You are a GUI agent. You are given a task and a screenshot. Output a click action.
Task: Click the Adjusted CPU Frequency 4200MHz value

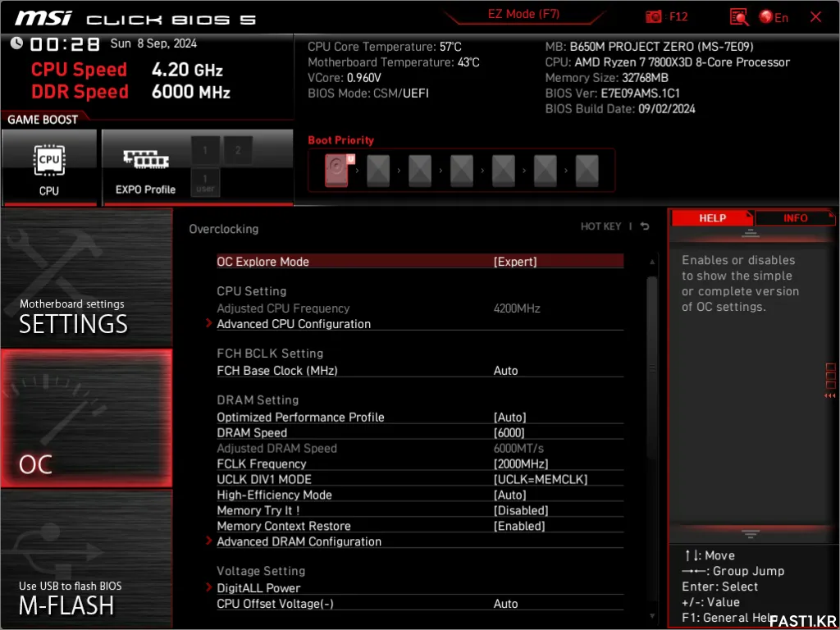(517, 308)
